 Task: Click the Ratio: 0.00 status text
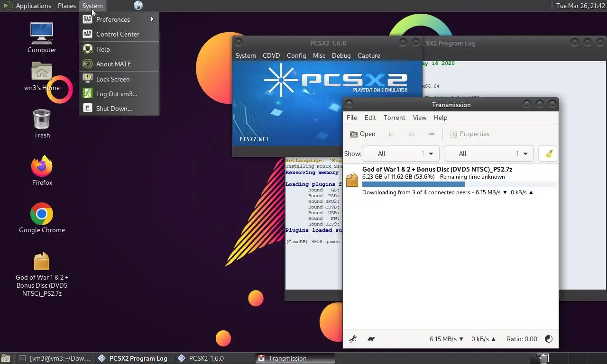522,339
